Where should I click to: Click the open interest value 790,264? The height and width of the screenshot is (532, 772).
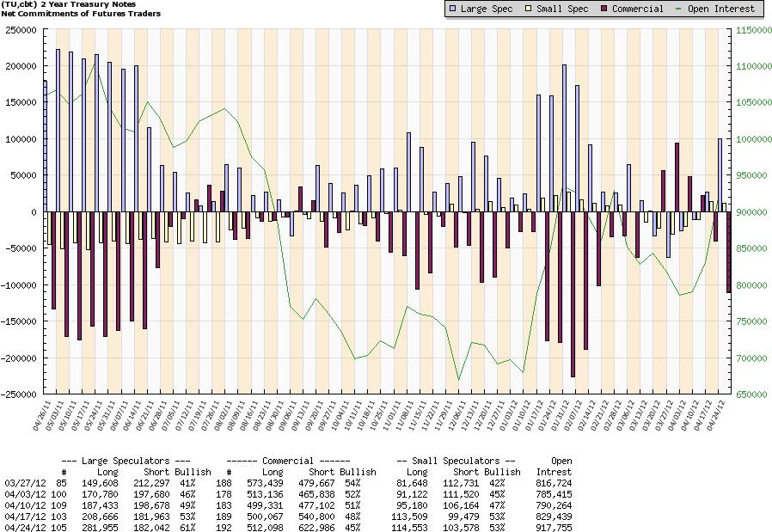(x=554, y=506)
